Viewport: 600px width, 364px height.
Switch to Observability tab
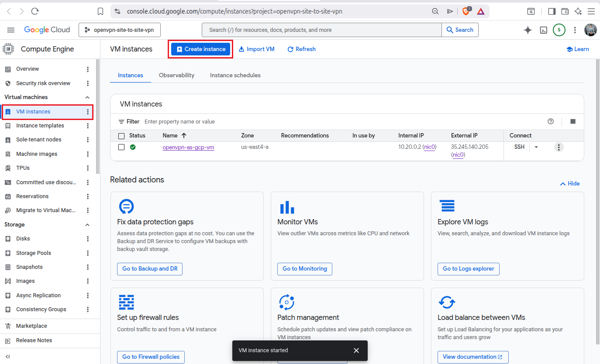[x=176, y=76]
